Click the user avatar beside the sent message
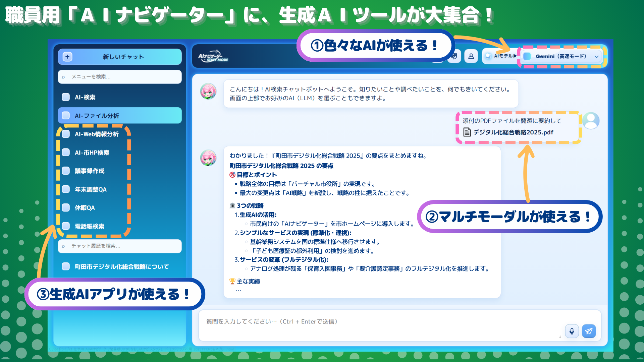 coord(591,121)
